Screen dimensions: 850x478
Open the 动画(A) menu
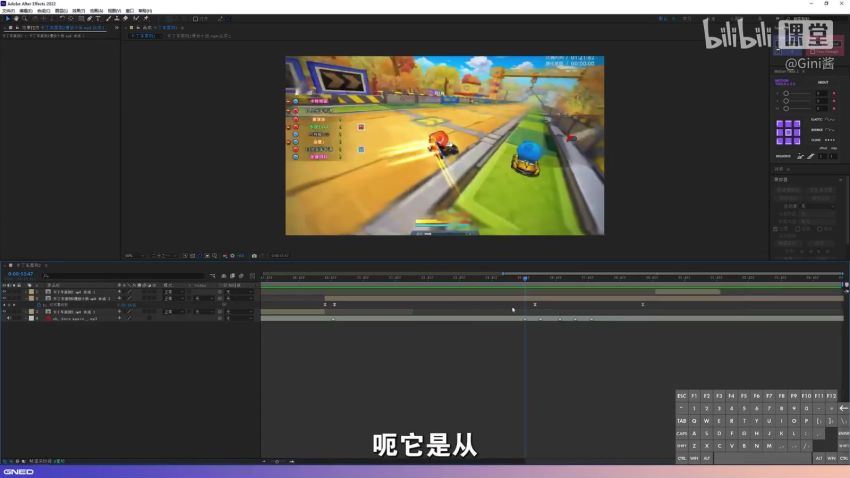click(x=96, y=11)
